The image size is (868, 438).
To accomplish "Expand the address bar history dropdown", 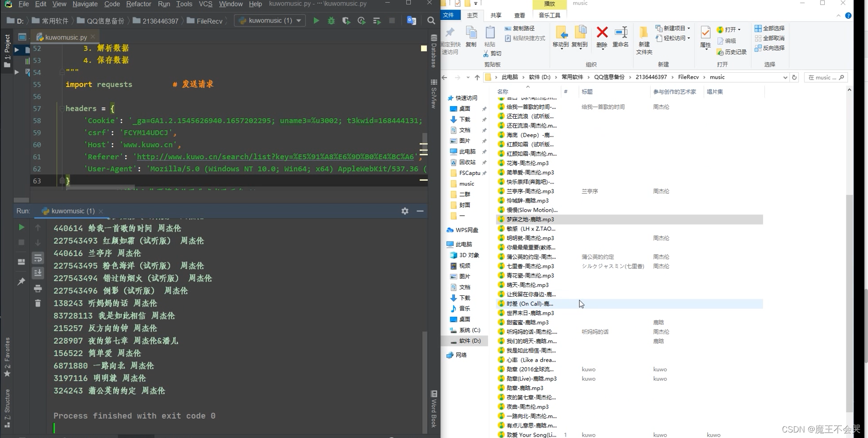I will coord(785,77).
